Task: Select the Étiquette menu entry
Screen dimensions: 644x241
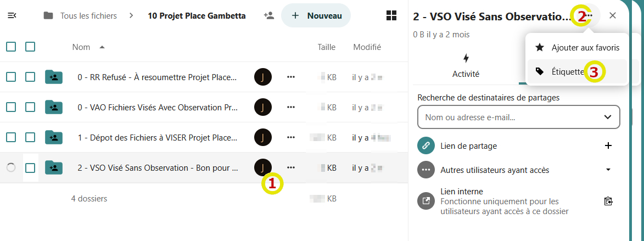Action: [567, 71]
